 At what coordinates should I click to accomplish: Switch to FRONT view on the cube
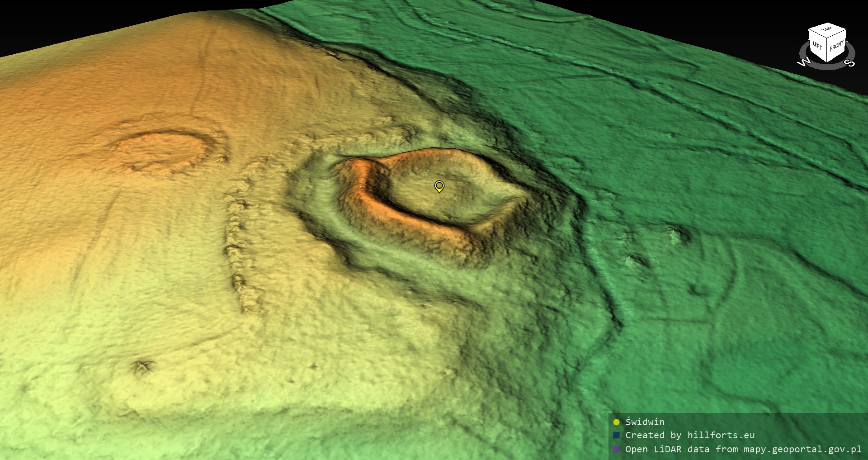(836, 46)
